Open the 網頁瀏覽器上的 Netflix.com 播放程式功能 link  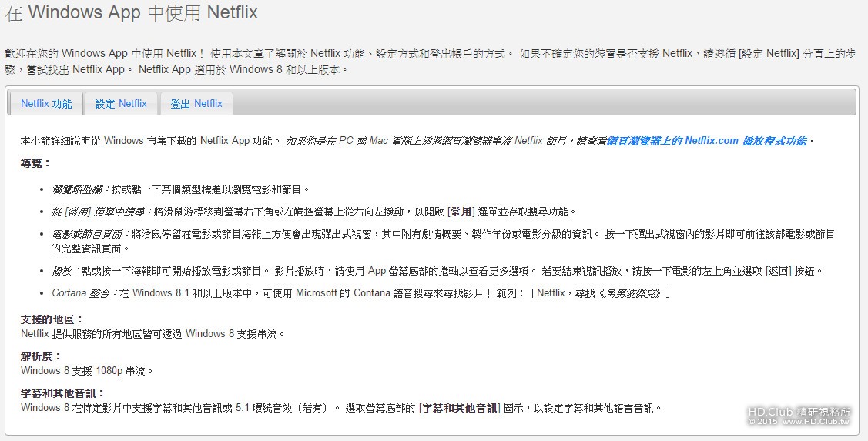pyautogui.click(x=706, y=141)
